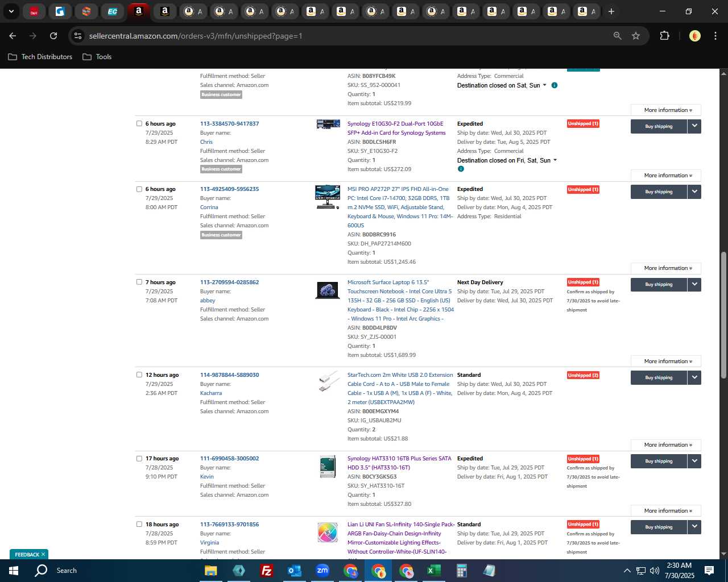Check Kevin's 17 hours ago order checkbox
Screen dimensions: 728x582
pyautogui.click(x=139, y=458)
